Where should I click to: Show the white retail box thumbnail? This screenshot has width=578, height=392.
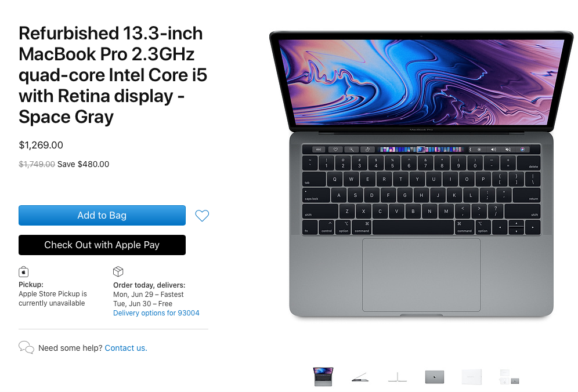472,377
